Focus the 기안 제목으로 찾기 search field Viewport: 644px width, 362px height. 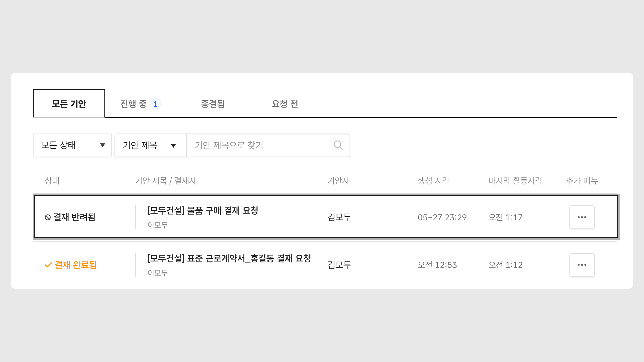coord(260,145)
